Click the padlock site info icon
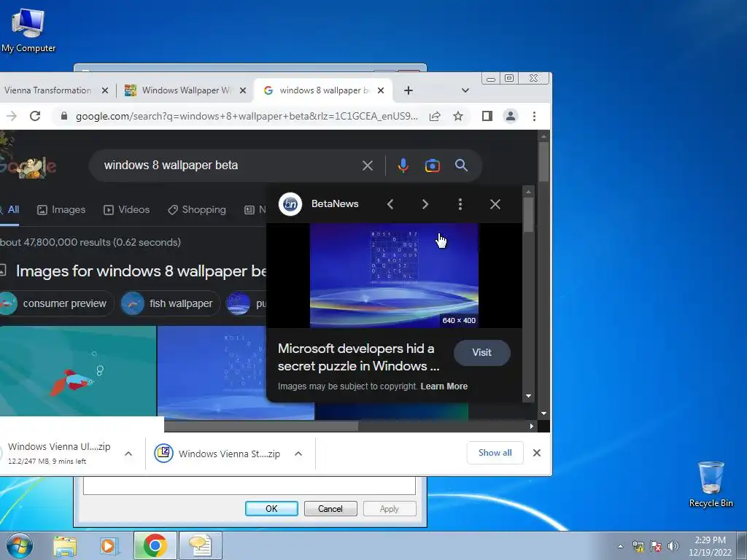 click(x=64, y=116)
